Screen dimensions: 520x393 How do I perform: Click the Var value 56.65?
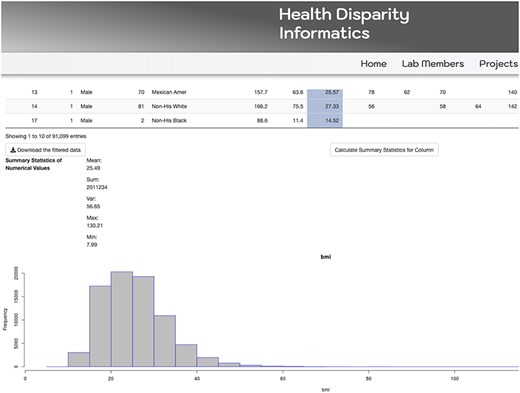93,206
